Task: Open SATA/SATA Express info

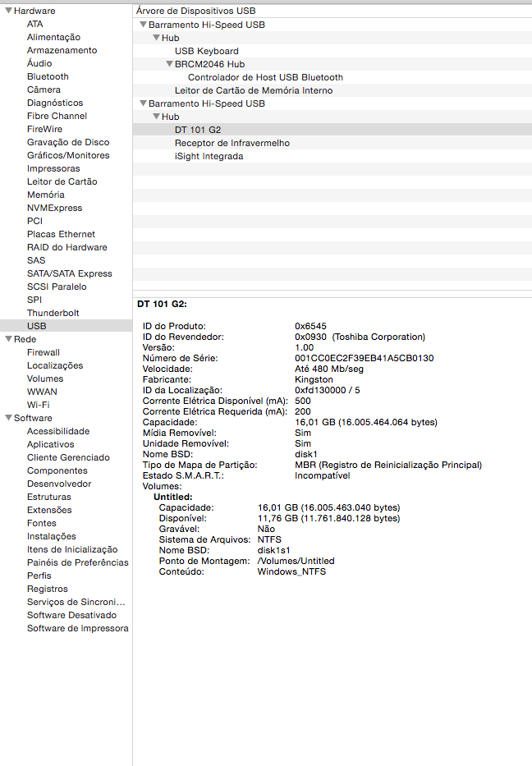Action: coord(69,274)
